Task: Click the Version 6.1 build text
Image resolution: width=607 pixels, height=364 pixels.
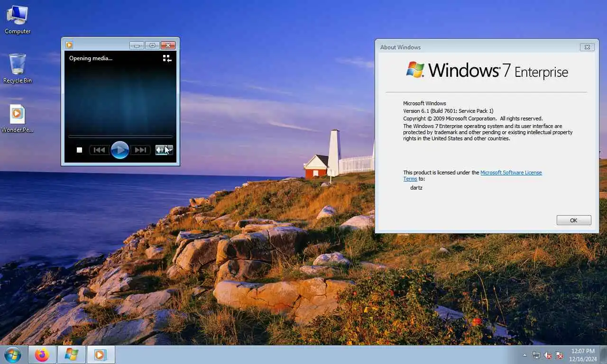Action: [x=448, y=111]
